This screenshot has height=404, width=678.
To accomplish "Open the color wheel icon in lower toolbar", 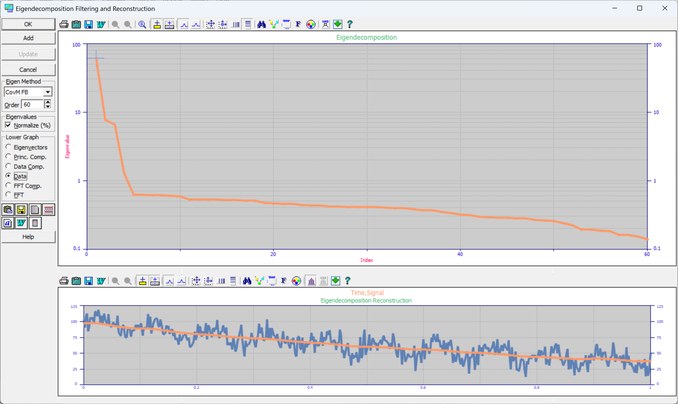I will 296,281.
